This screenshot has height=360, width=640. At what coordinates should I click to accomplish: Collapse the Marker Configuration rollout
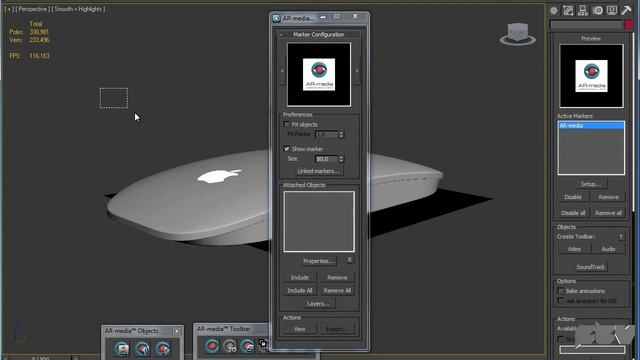[318, 35]
